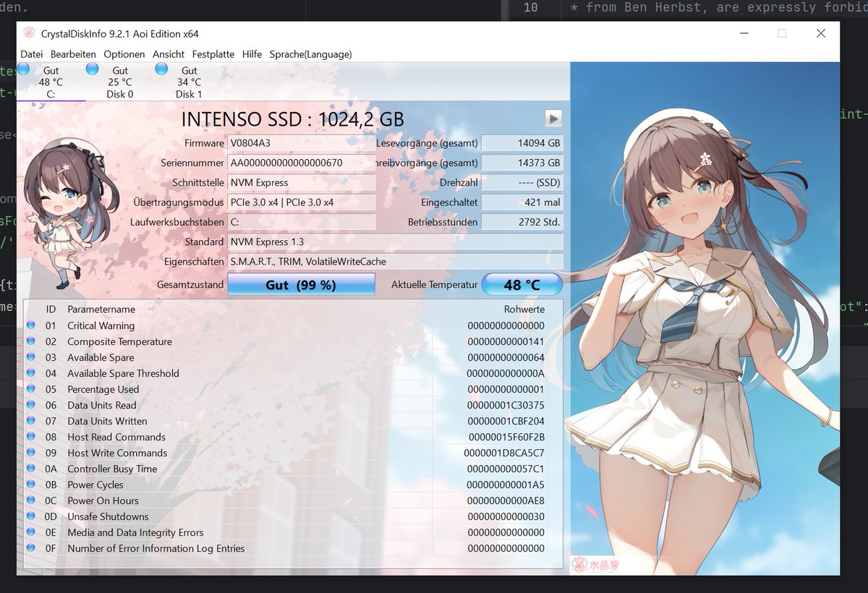The height and width of the screenshot is (593, 868).
Task: Click the Schnittstelle field NVM Express
Action: (x=302, y=182)
